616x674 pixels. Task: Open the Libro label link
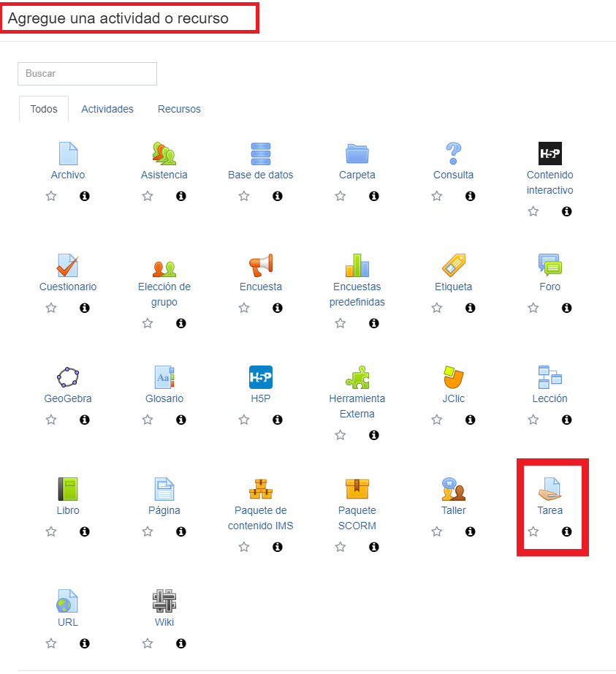(68, 510)
